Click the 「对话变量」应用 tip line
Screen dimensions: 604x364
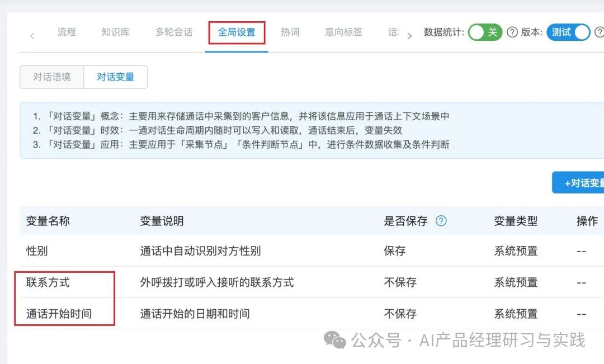click(x=241, y=145)
